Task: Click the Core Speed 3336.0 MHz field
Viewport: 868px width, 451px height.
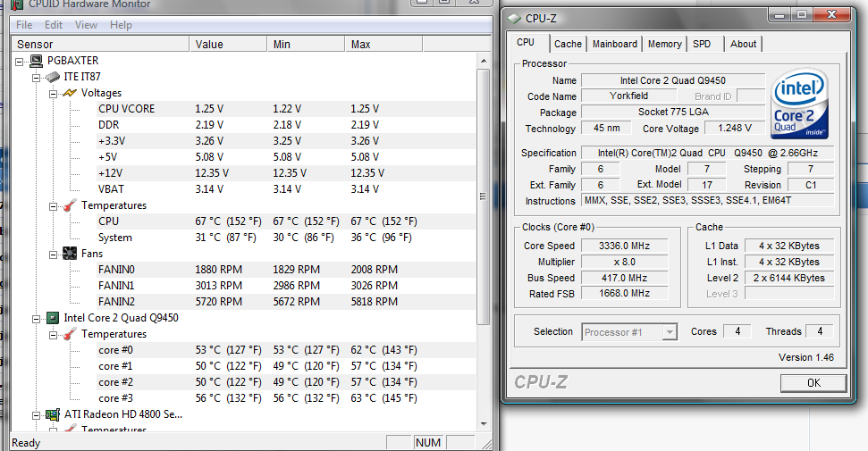Action: (x=625, y=246)
